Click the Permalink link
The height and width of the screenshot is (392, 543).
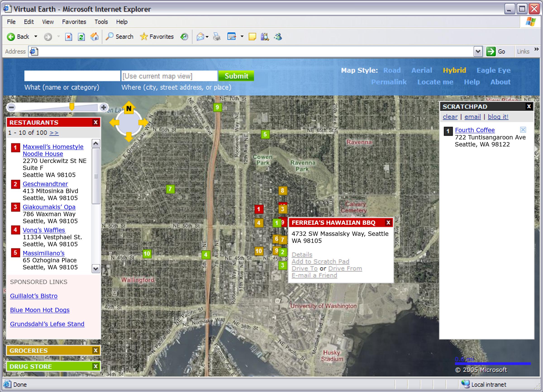[389, 82]
